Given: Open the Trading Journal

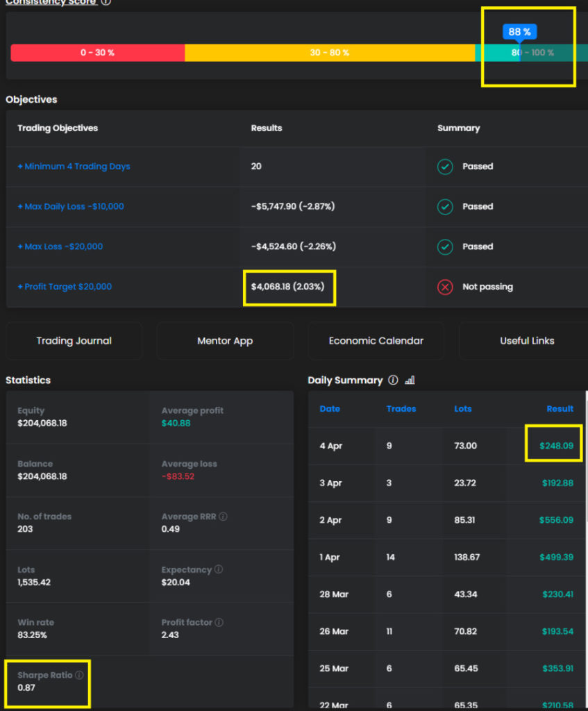Looking at the screenshot, I should 74,341.
